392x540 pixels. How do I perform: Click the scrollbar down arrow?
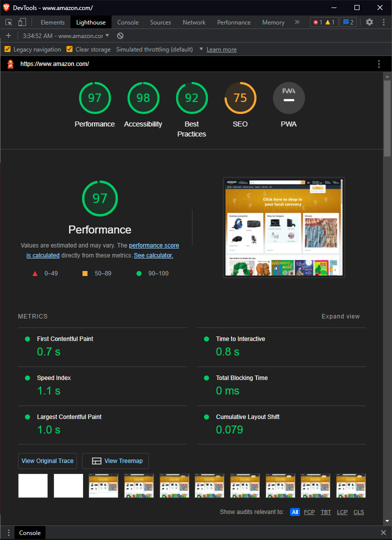point(387,521)
